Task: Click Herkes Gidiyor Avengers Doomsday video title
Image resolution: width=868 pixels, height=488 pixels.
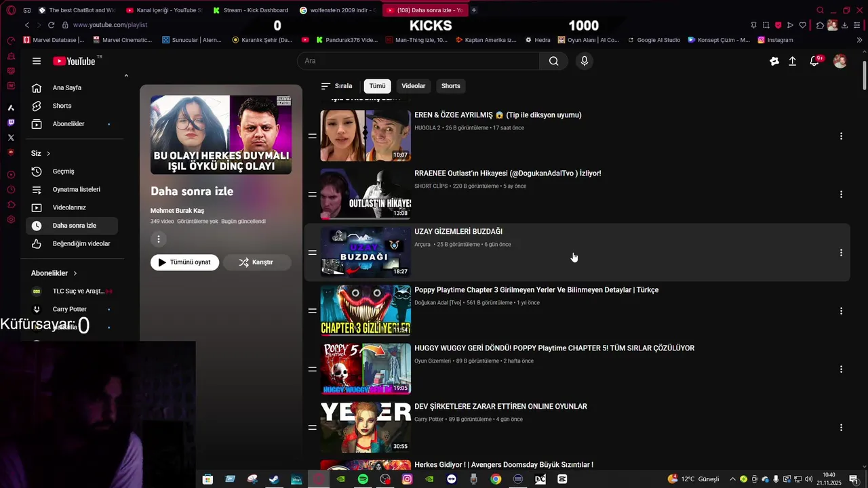Action: pos(504,465)
